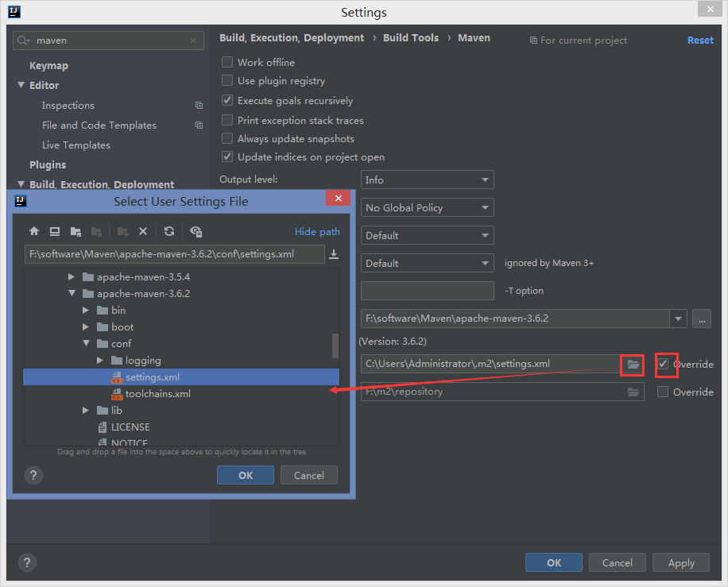Screen dimensions: 728x587
Task: Browse for user settings file folder icon
Action: click(633, 365)
